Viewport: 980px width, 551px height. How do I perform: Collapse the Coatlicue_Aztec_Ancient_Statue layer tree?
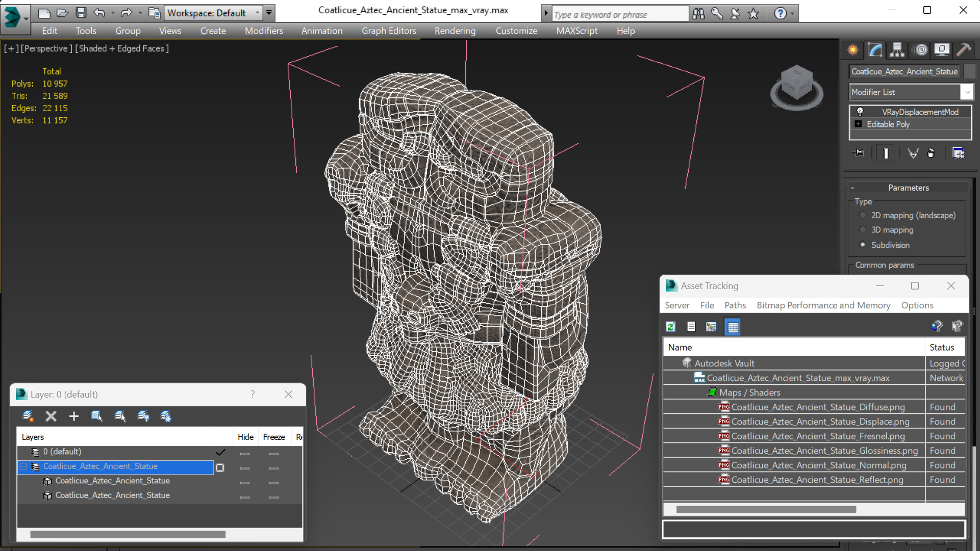pyautogui.click(x=23, y=466)
